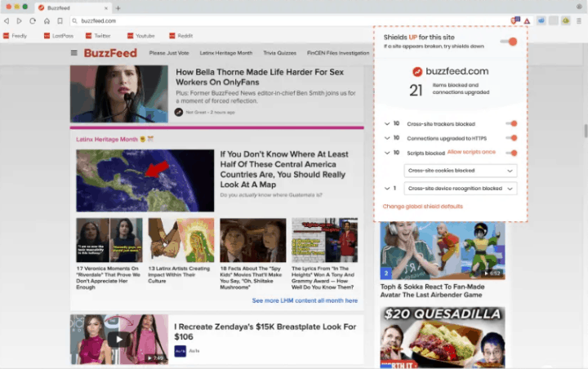
Task: Expand the device recognition blocked list
Action: [387, 189]
